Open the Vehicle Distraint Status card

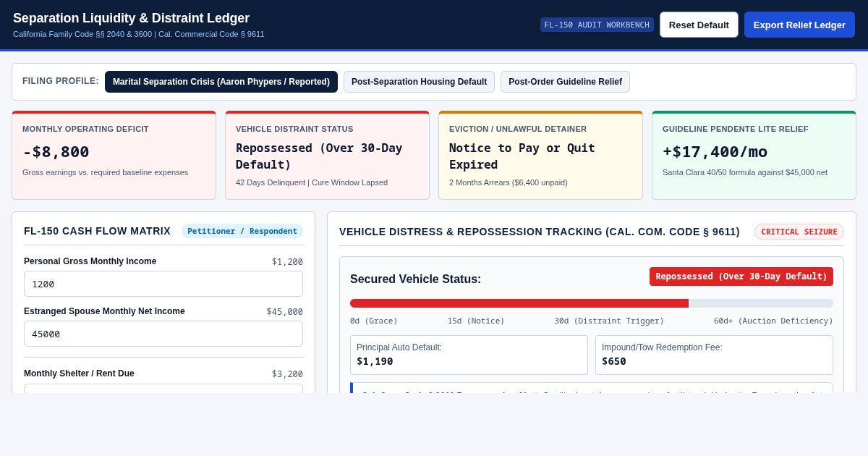(x=327, y=156)
